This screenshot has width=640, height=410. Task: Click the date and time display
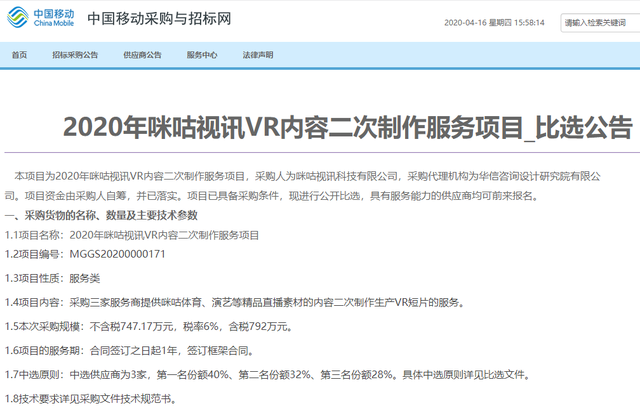494,23
